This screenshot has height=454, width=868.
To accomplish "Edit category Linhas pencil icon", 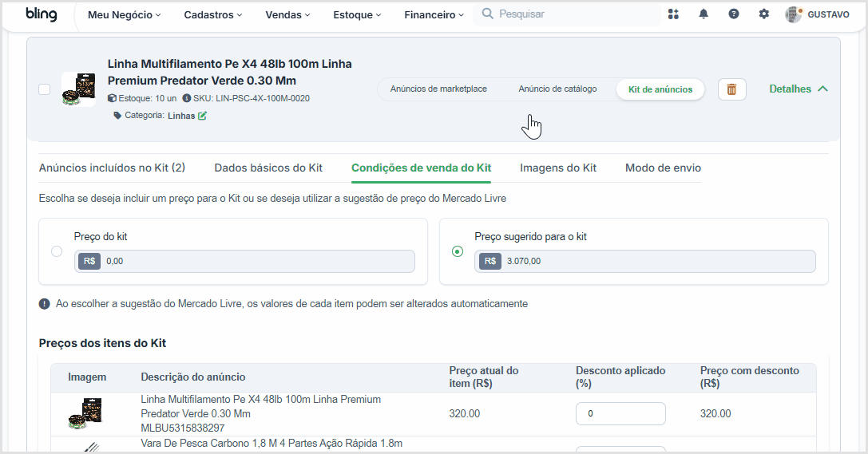I will pyautogui.click(x=202, y=116).
